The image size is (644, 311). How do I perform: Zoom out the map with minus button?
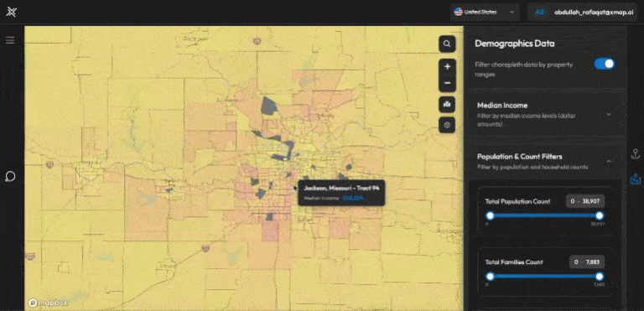447,83
